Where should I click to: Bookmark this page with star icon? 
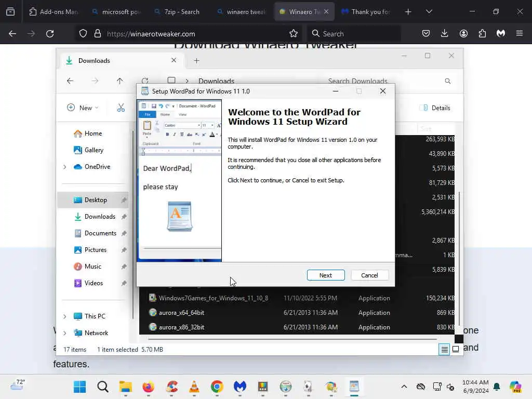coord(294,34)
